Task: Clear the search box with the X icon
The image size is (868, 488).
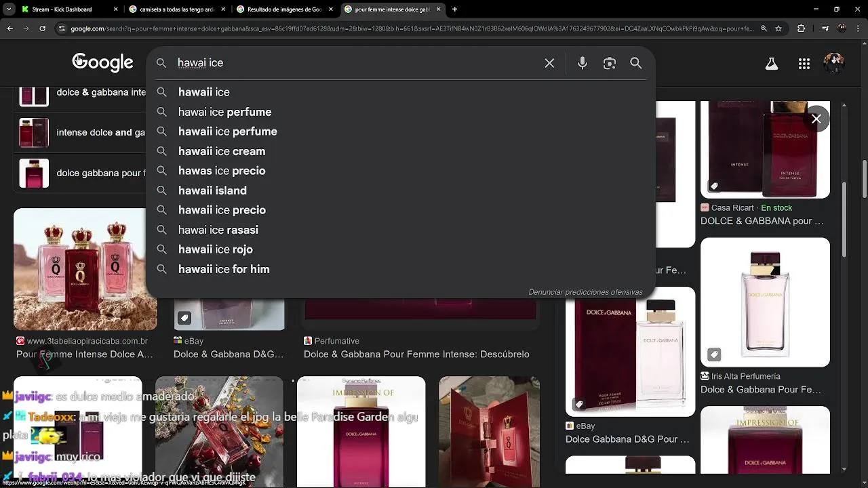Action: point(549,63)
